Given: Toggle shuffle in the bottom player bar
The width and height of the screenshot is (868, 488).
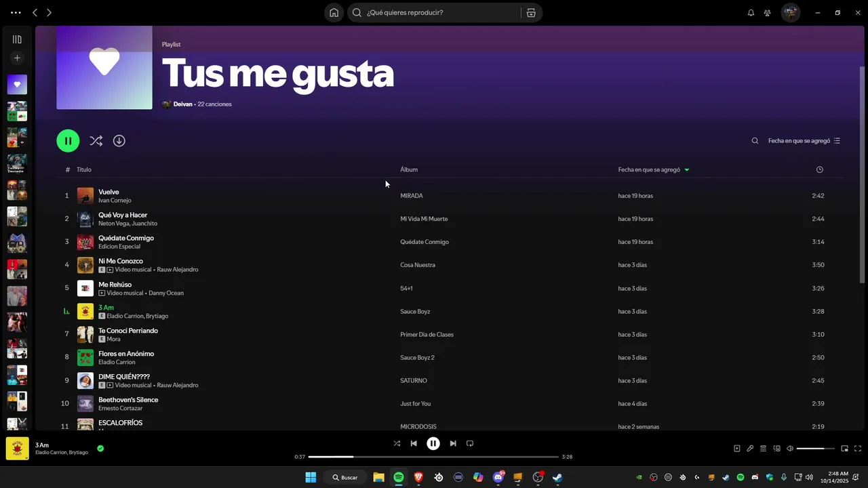Looking at the screenshot, I should click(397, 443).
